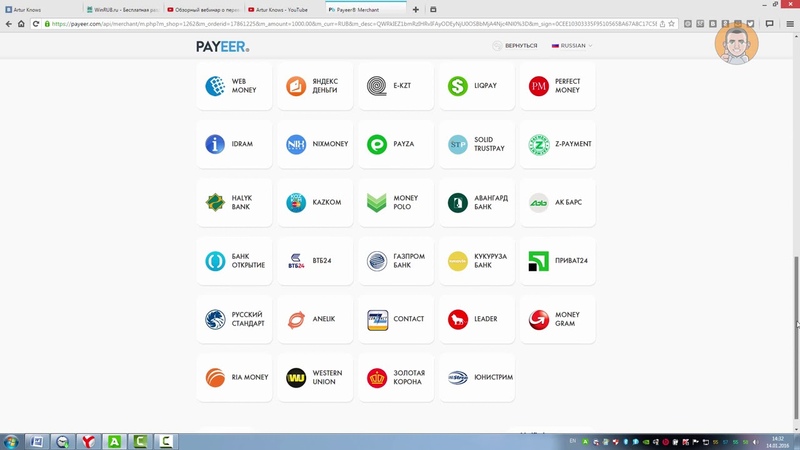Choose Idram payment method
The height and width of the screenshot is (450, 800).
234,144
